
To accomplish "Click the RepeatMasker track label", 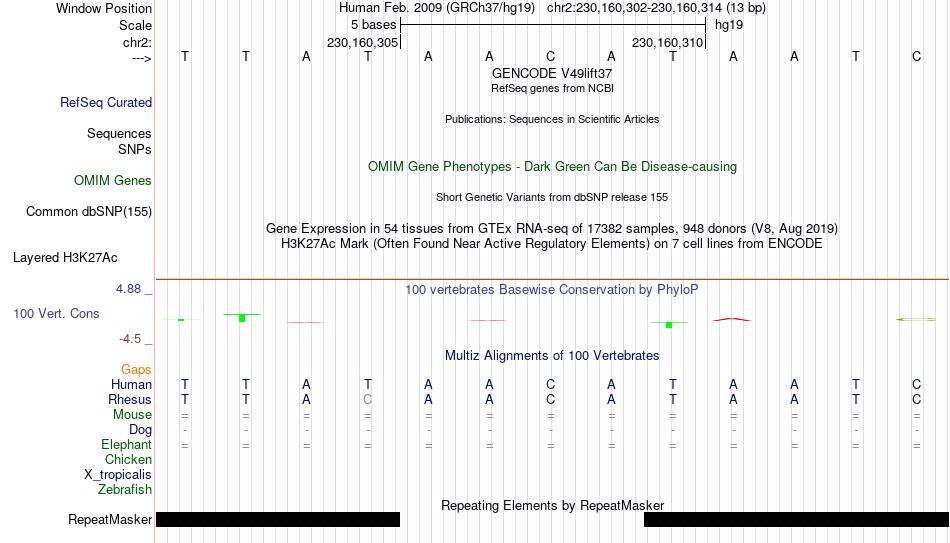I will 110,519.
